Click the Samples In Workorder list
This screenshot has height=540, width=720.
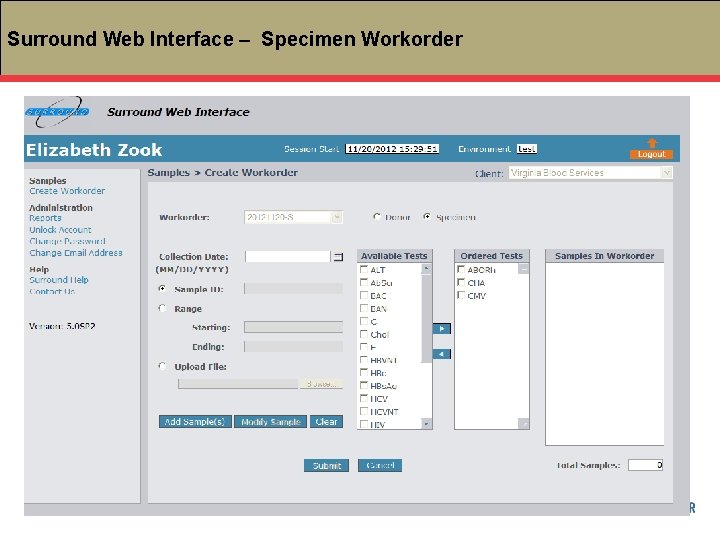[604, 354]
